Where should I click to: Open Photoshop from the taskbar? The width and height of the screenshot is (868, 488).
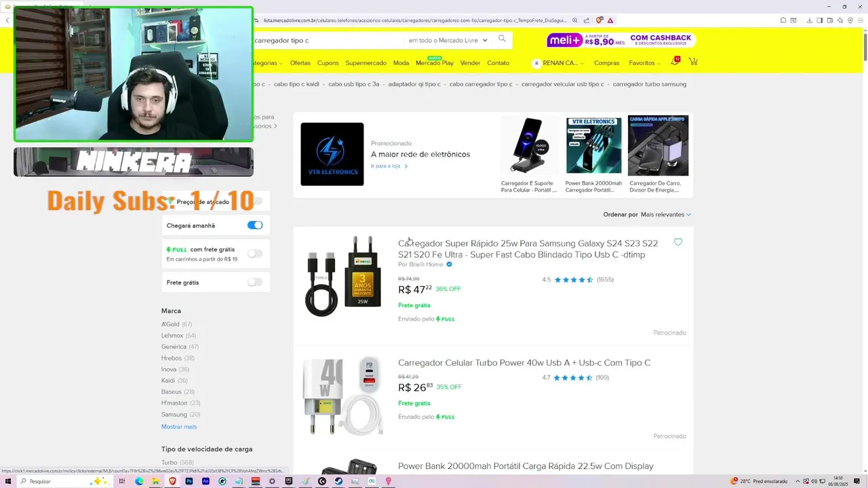coord(189,481)
